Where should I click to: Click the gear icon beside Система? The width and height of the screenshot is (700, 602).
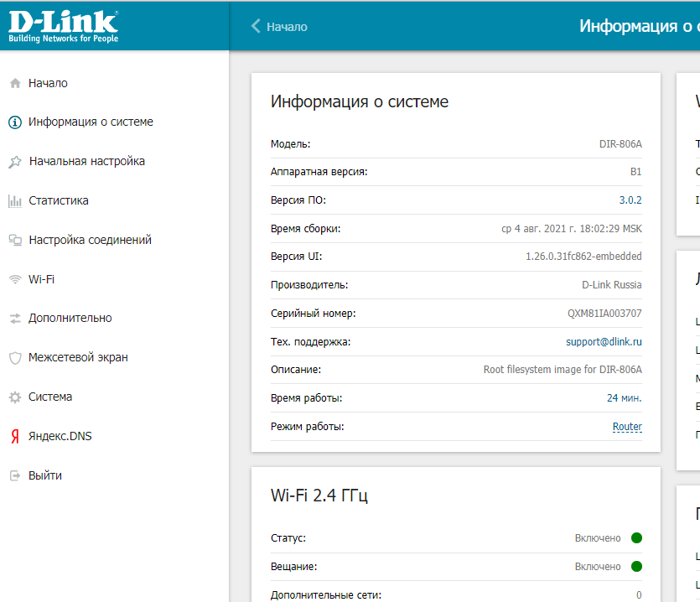tap(15, 397)
